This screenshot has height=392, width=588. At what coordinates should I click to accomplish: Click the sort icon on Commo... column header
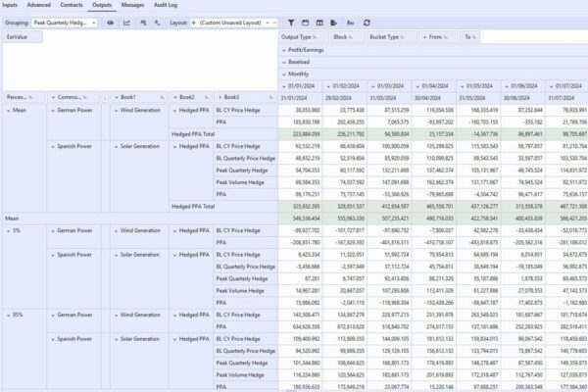pos(85,98)
